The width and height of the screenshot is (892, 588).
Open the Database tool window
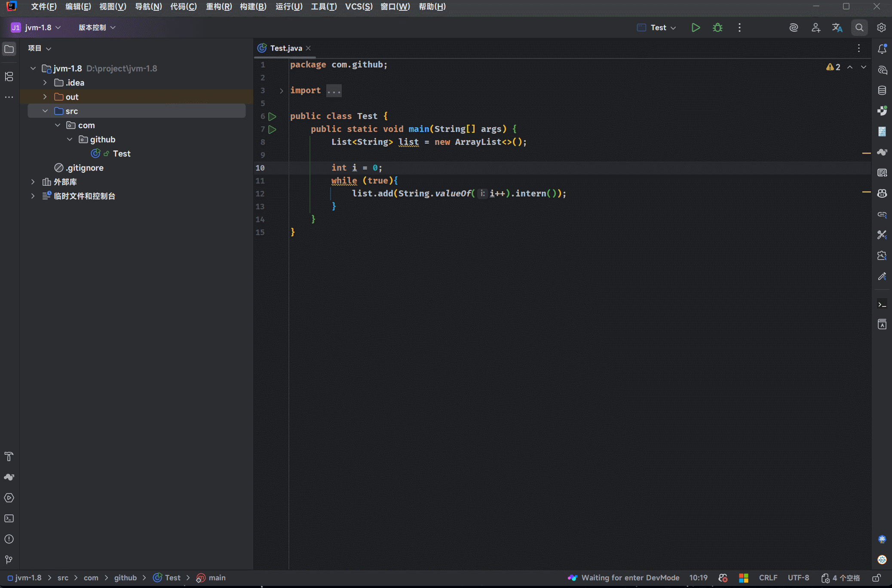click(x=882, y=90)
